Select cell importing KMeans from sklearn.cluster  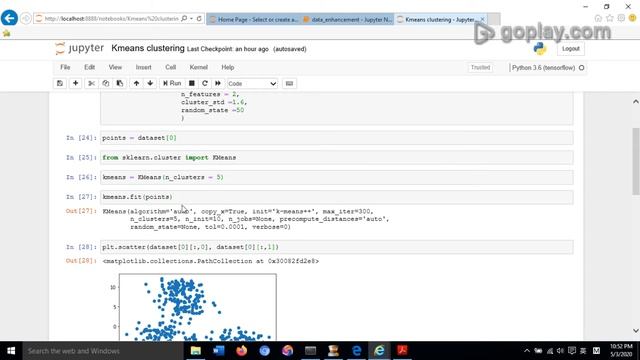coord(337,158)
